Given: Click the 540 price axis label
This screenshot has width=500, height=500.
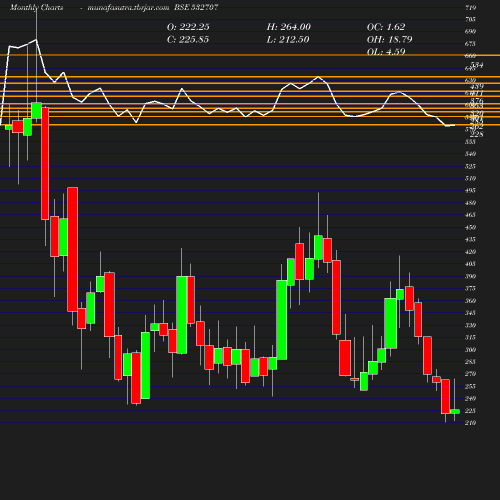Looking at the screenshot, I should click(470, 154).
